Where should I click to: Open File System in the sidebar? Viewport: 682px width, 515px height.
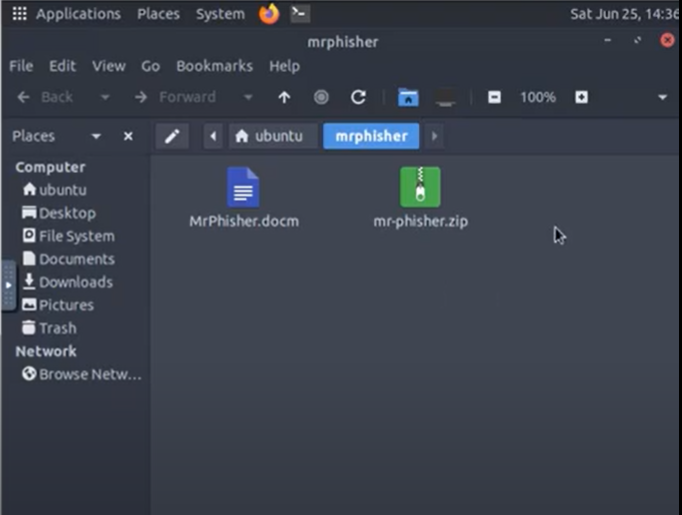point(68,236)
